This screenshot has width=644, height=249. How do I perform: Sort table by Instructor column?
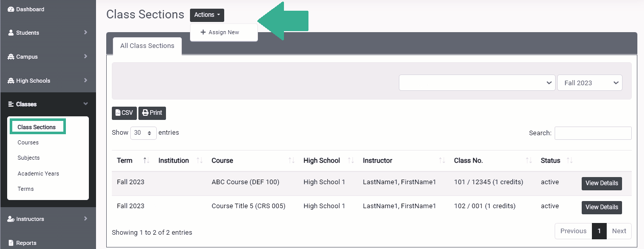pyautogui.click(x=403, y=160)
